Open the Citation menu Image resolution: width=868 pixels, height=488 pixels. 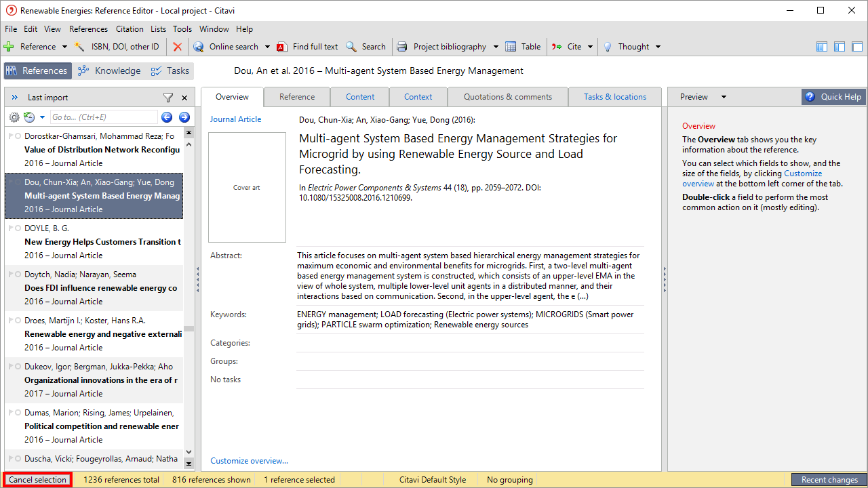[x=130, y=29]
